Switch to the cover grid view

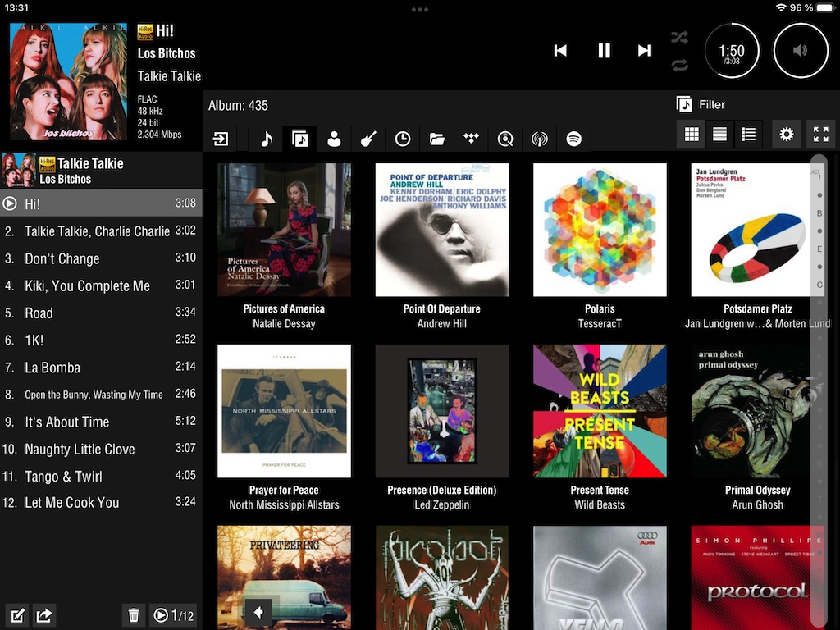pos(692,134)
